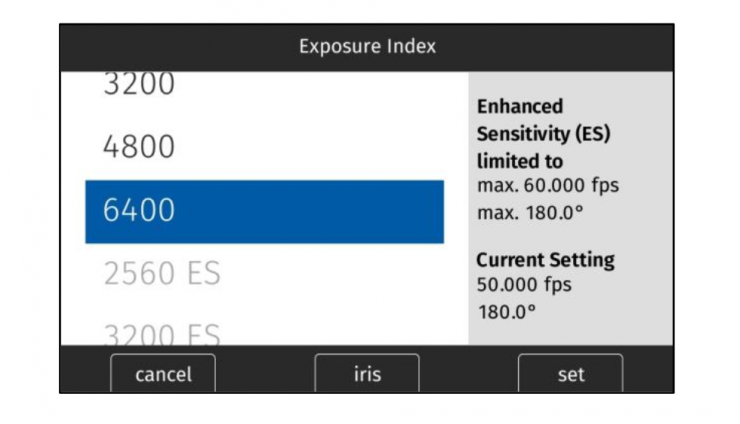Select the plain 3200 value at list top
The image size is (740, 424).
pyautogui.click(x=139, y=86)
